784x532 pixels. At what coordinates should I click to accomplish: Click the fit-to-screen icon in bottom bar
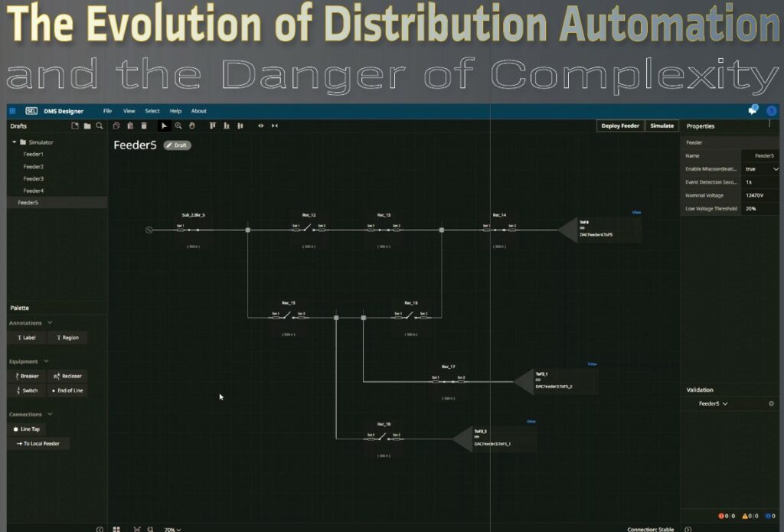coord(137,529)
